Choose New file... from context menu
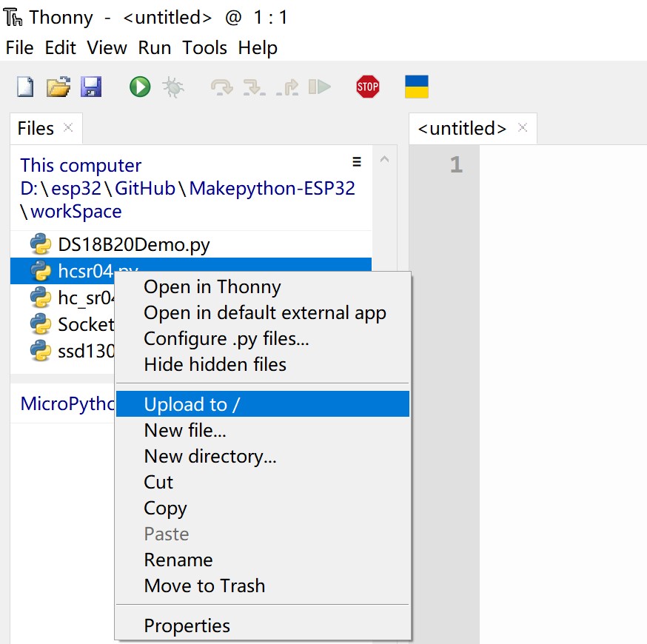Image resolution: width=647 pixels, height=644 pixels. point(263,430)
